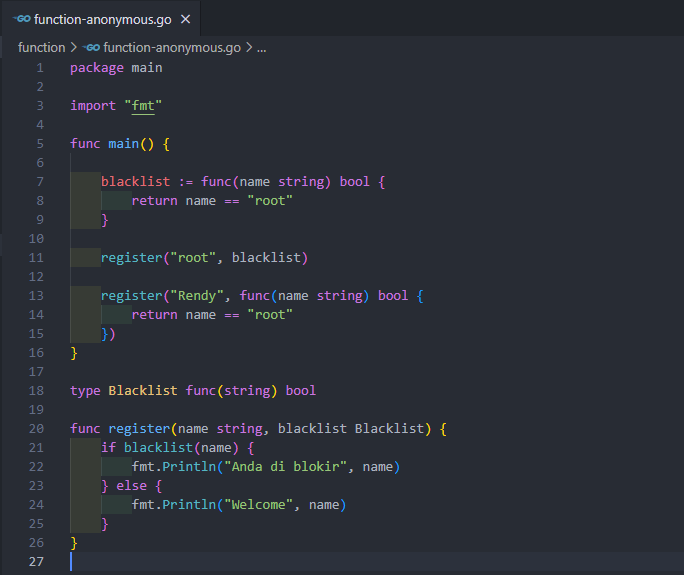Click the chevron after function-anonymous.go breadcrumb
684x575 pixels.
[x=249, y=47]
